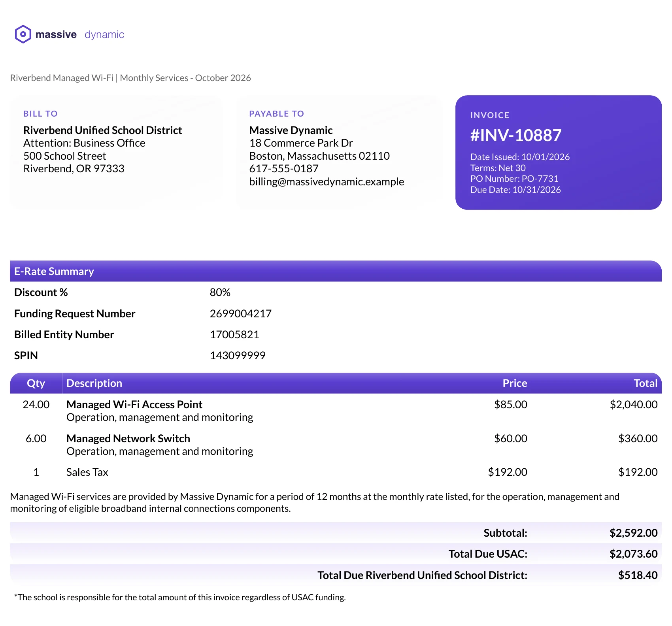Click the Sales Tax description
This screenshot has width=672, height=626.
point(87,472)
